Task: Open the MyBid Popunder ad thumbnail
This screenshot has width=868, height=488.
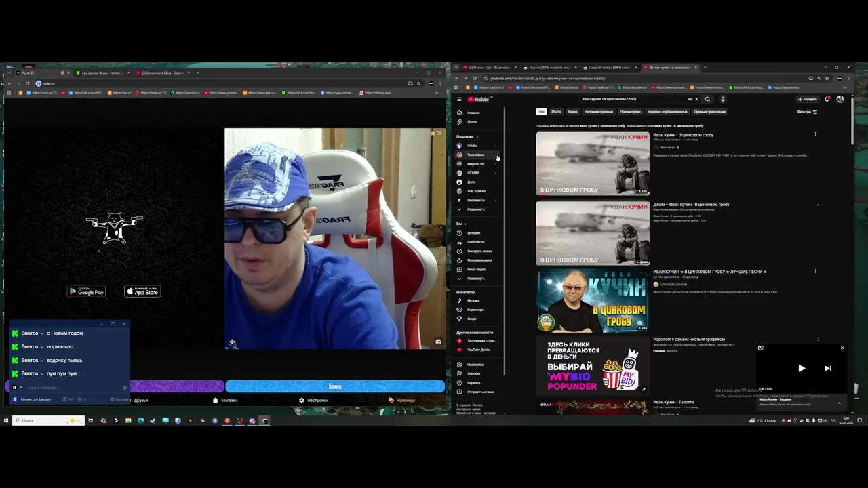Action: pos(593,365)
